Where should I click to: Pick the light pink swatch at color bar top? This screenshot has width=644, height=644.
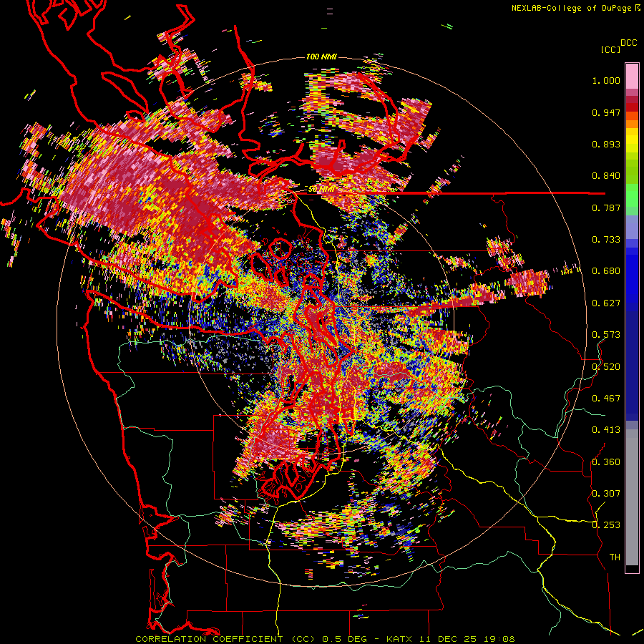(632, 76)
